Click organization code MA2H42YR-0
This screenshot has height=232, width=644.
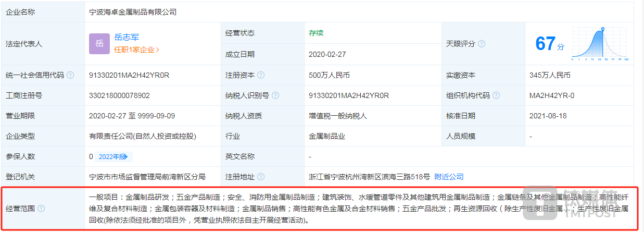(552, 95)
